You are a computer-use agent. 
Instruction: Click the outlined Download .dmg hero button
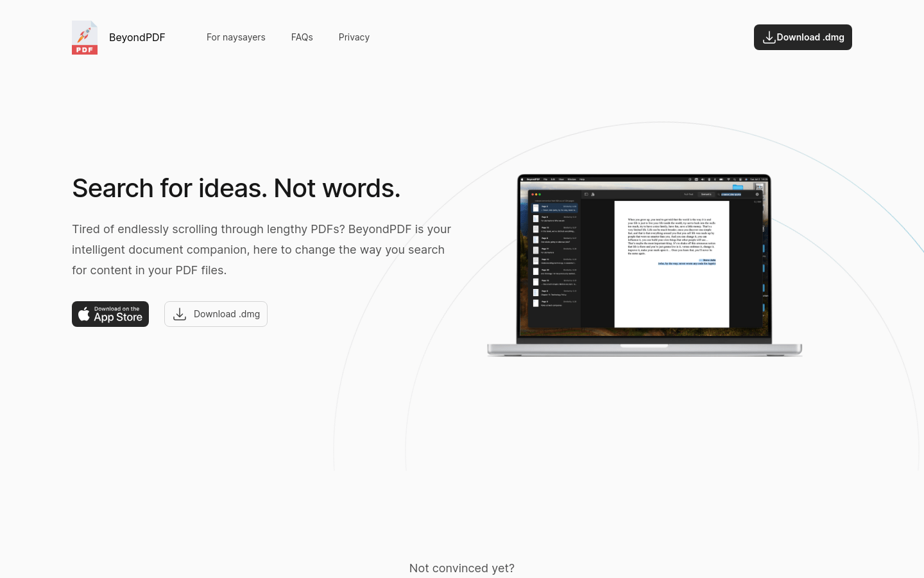(216, 314)
